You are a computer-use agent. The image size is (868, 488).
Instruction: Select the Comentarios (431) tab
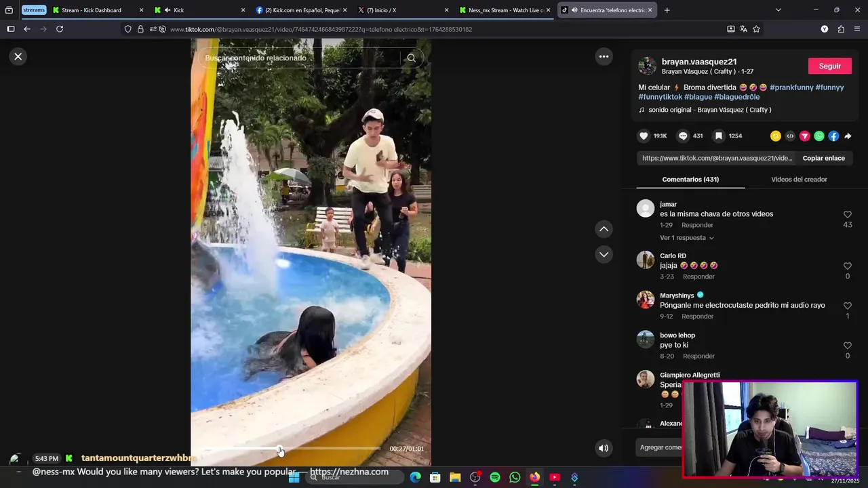pyautogui.click(x=690, y=179)
